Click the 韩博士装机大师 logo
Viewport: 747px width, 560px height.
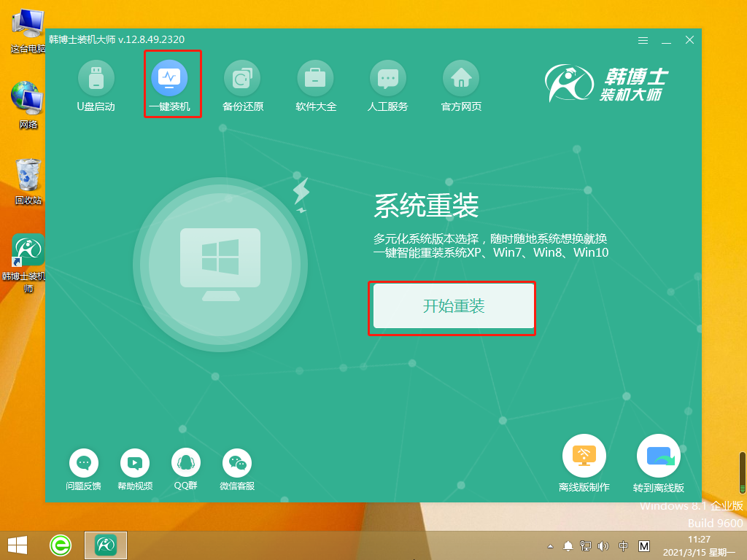tap(619, 82)
